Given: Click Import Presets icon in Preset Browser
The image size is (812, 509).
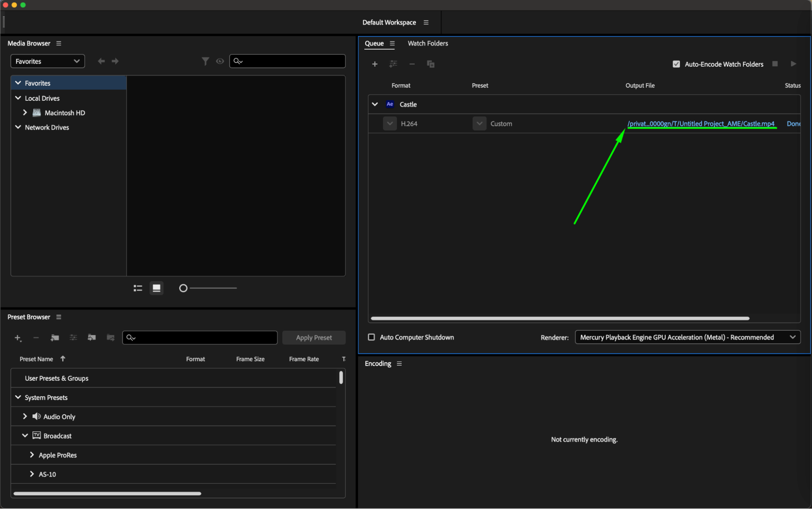Looking at the screenshot, I should [92, 338].
